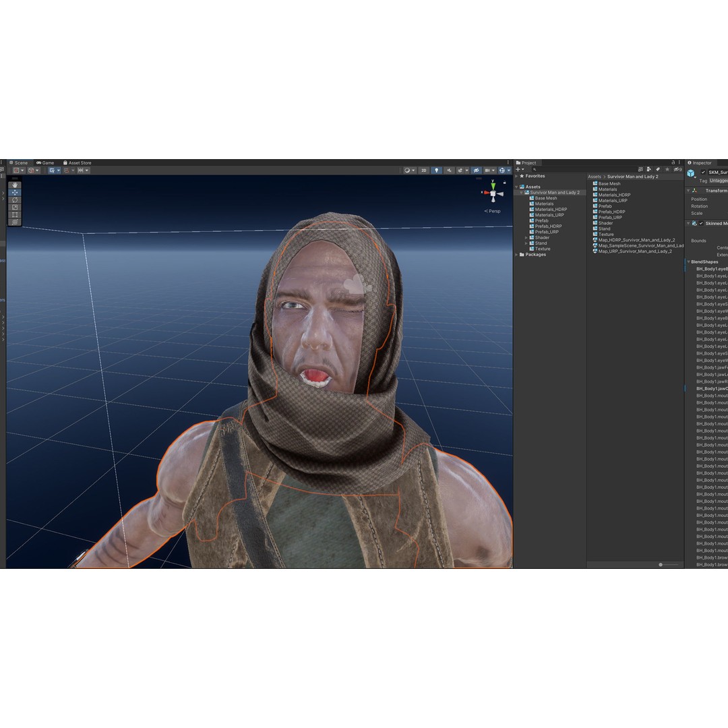Click the Search by Label tag icon
Screen dimensions: 728x728
658,169
